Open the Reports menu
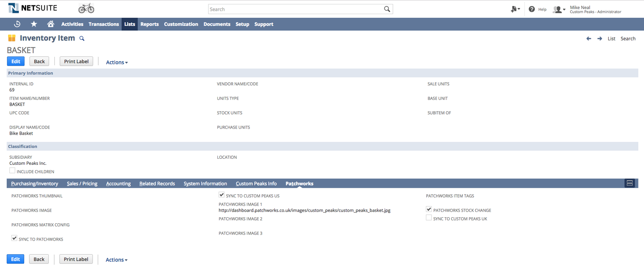Viewport: 644px width, 266px height. coord(149,24)
